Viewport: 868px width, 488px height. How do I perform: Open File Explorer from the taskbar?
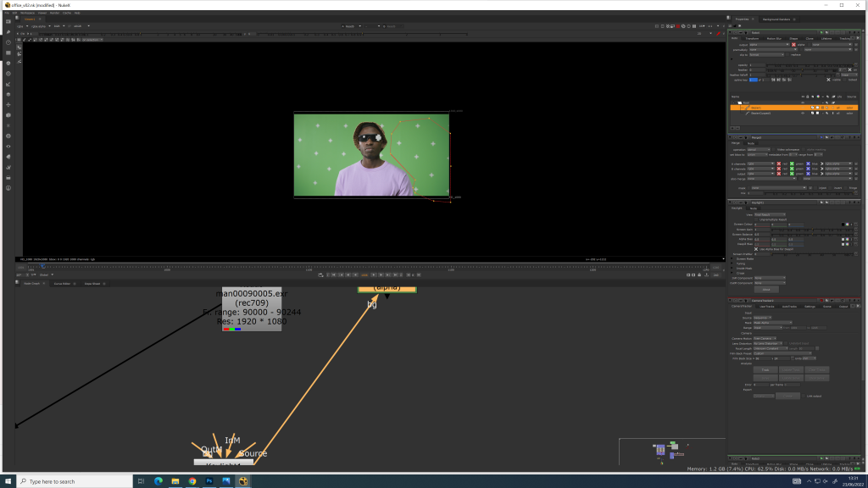click(x=175, y=481)
